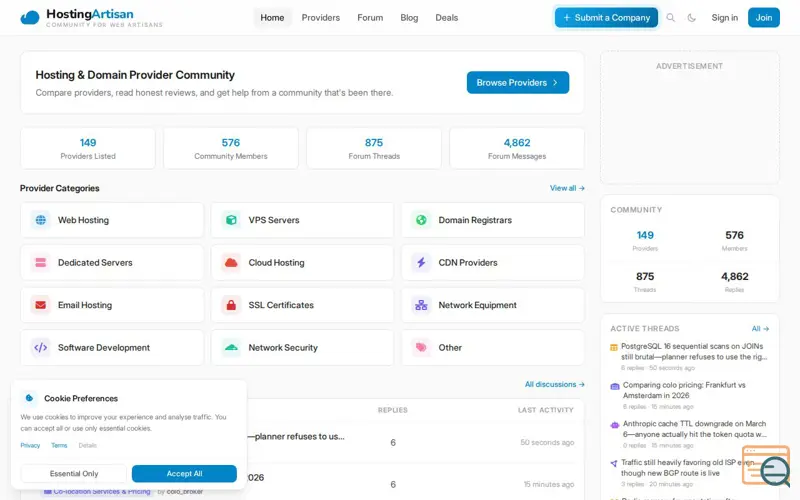Click the Dedicated Servers rack icon
The image size is (800, 500).
click(40, 262)
